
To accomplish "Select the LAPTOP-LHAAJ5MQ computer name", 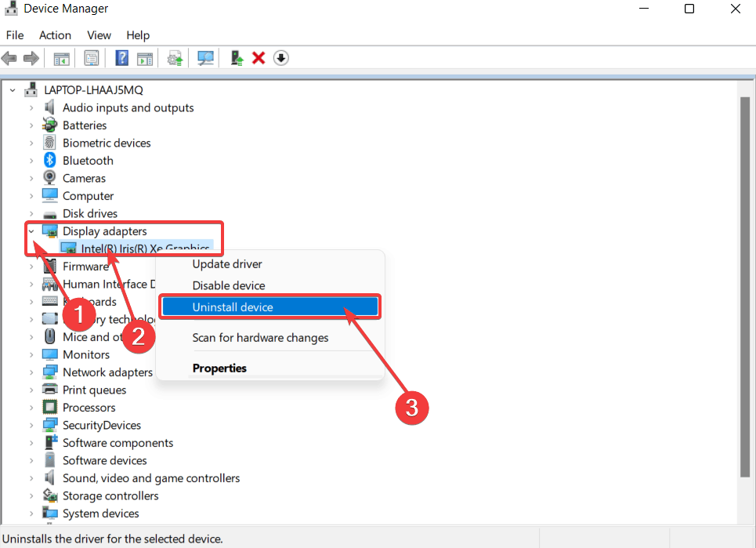I will (x=93, y=90).
